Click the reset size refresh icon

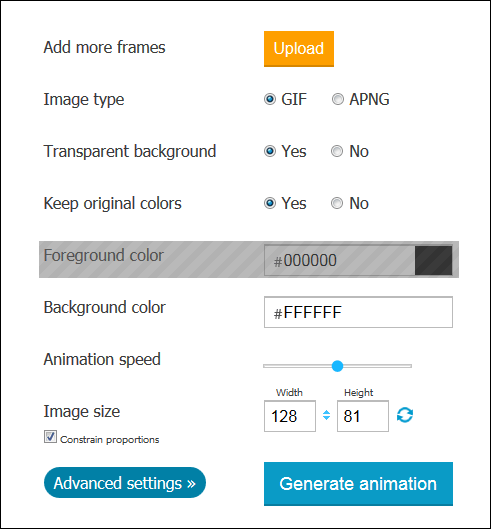405,415
